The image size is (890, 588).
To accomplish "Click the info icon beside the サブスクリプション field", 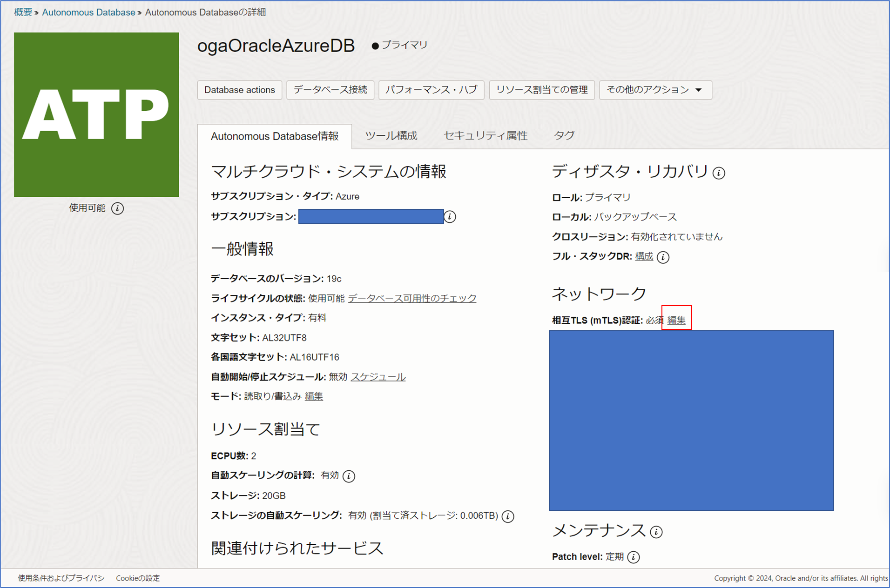I will pos(450,217).
